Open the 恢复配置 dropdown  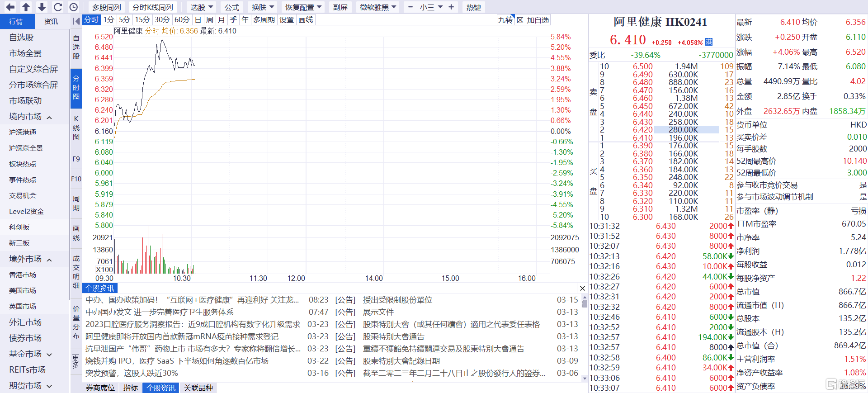(303, 7)
